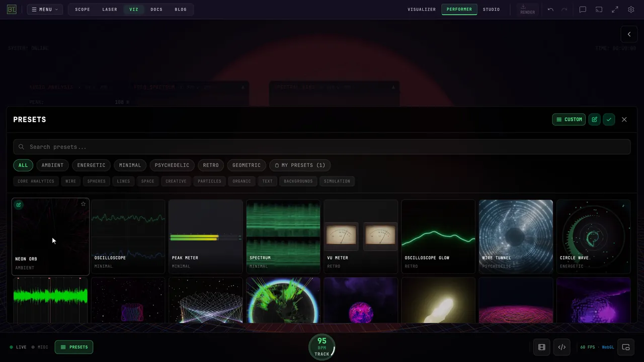
Task: Toggle the Geometric category filter
Action: tap(247, 165)
